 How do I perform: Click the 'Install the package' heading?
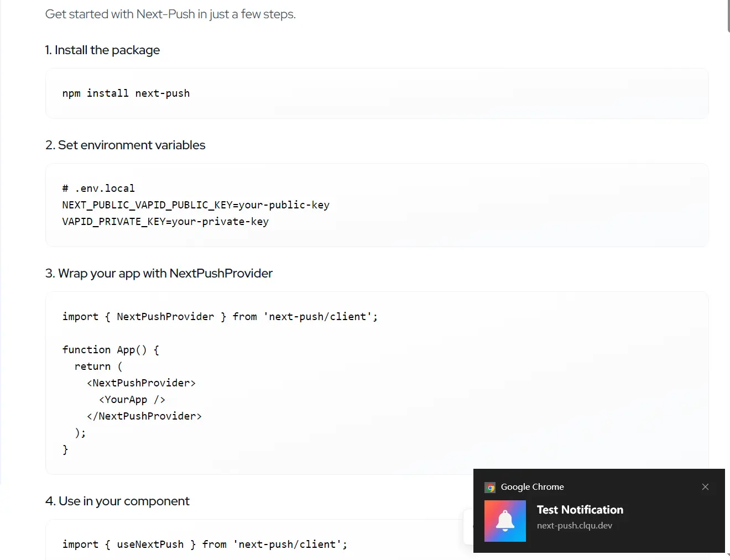(102, 50)
